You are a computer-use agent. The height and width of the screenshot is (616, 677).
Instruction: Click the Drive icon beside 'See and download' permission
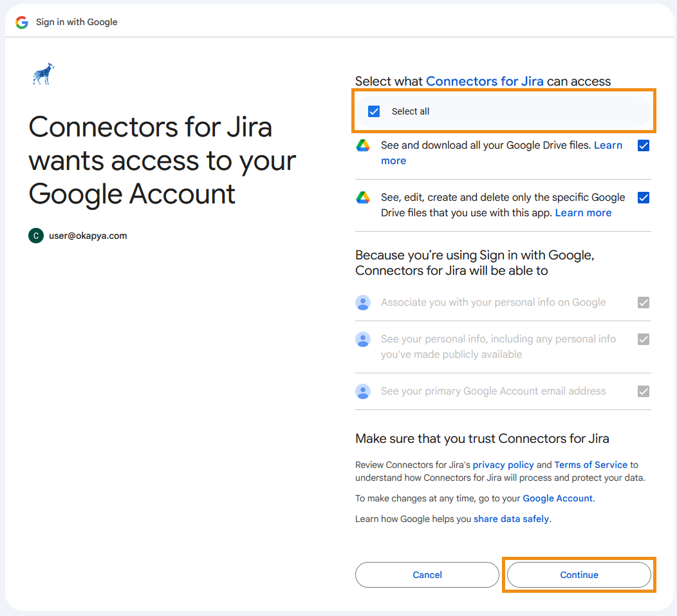coord(363,145)
